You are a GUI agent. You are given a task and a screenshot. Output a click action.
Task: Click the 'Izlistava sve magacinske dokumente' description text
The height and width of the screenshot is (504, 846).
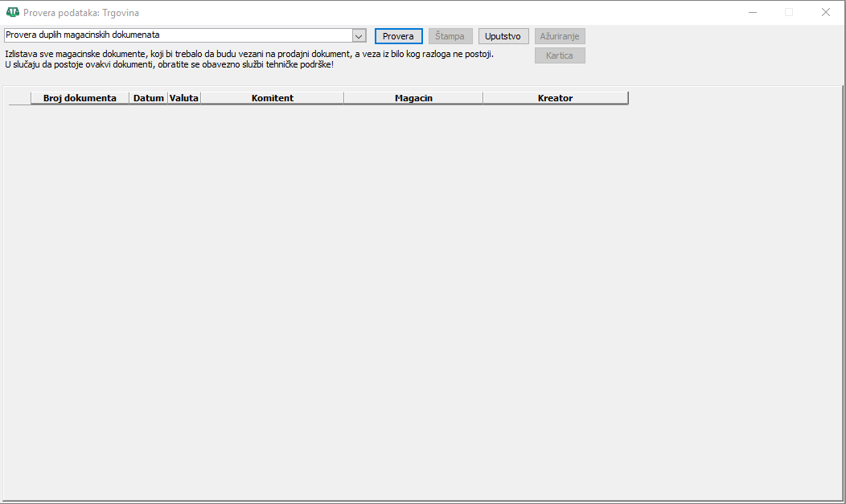point(248,54)
